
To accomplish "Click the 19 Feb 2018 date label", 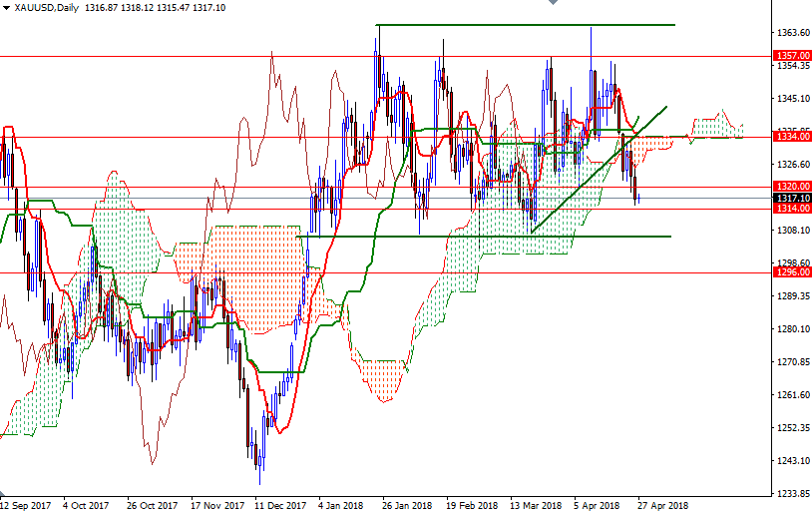I will click(x=471, y=505).
